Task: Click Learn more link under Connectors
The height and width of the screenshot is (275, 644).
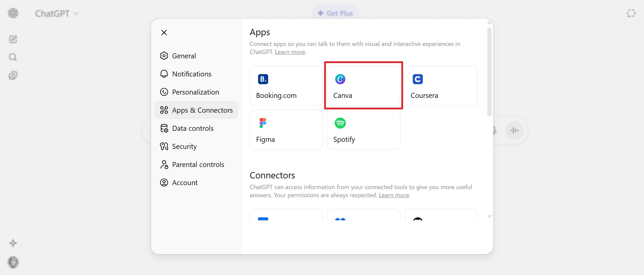Action: point(394,195)
